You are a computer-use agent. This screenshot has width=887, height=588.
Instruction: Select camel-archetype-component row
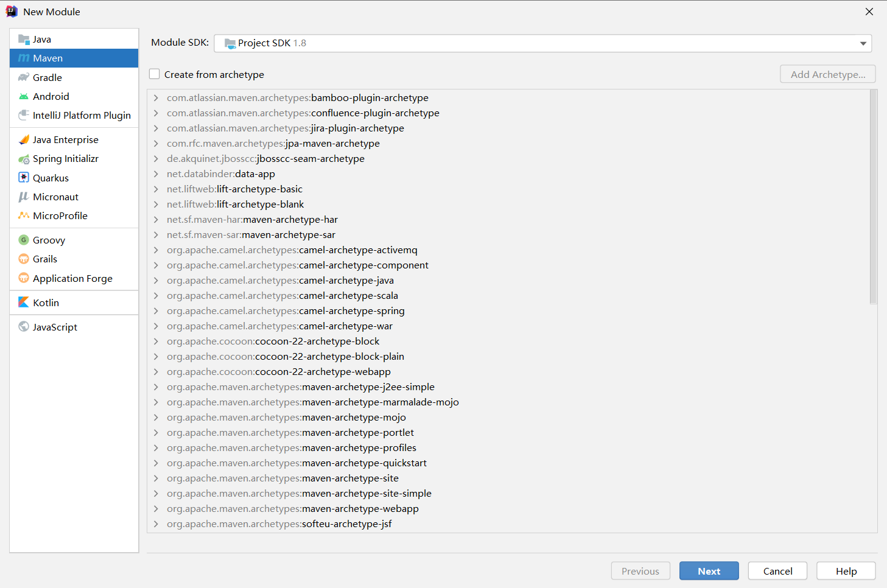[x=508, y=265]
